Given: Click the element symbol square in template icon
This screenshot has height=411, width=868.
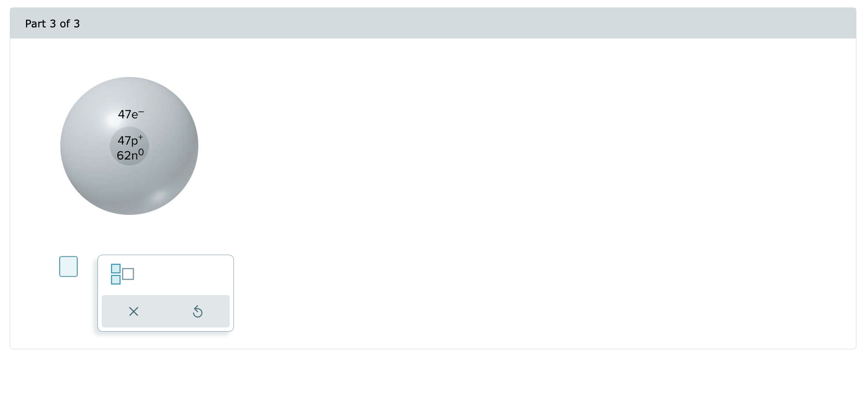Looking at the screenshot, I should click(x=128, y=274).
